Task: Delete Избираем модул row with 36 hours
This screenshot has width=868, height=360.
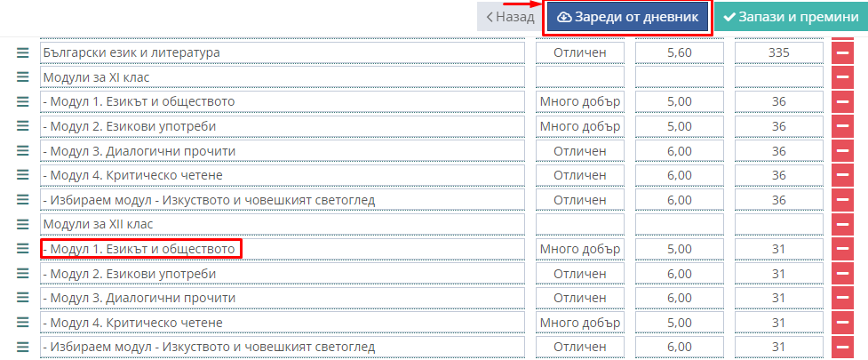Action: tap(842, 199)
